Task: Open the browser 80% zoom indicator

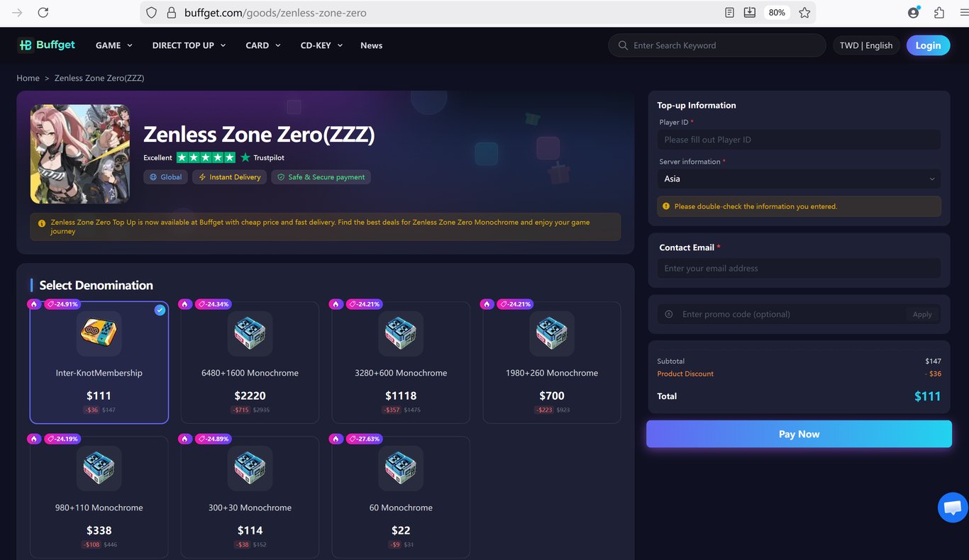Action: [777, 13]
